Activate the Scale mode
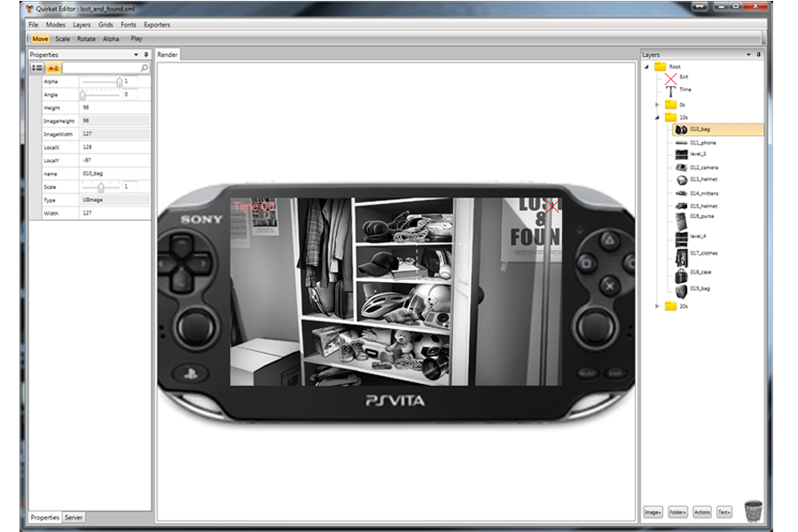This screenshot has width=798, height=532. [63, 39]
